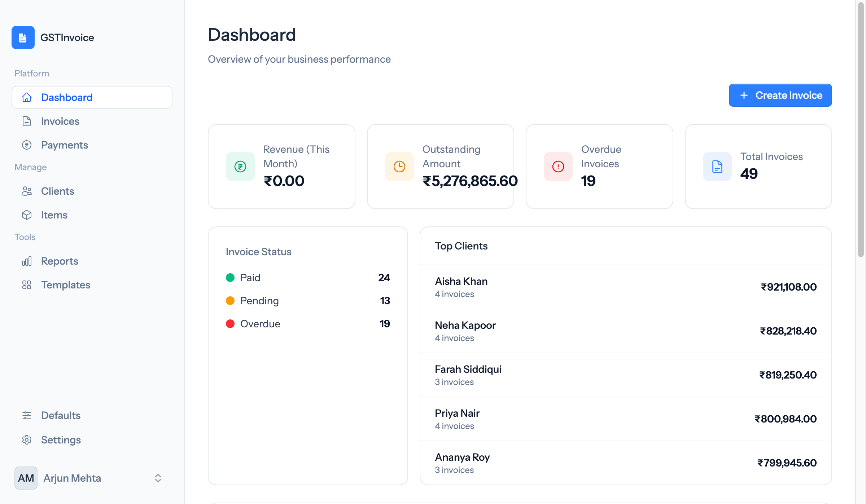Navigate to the Items page

(92, 215)
